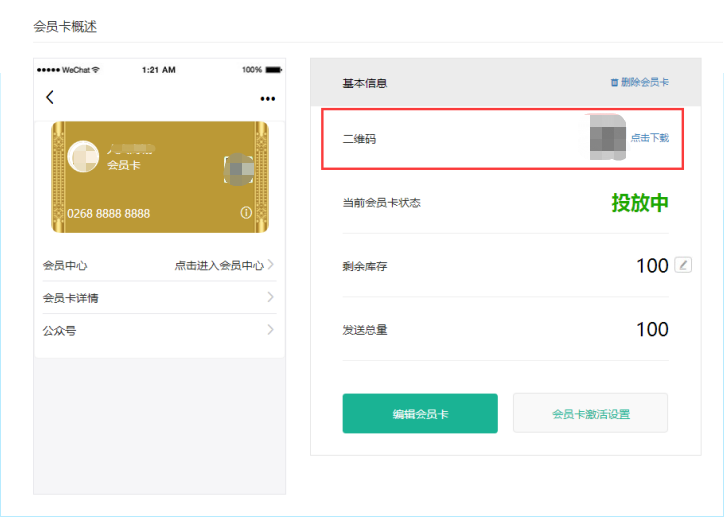
Task: Open the 会员卡详情 menu entry
Action: [x=70, y=298]
